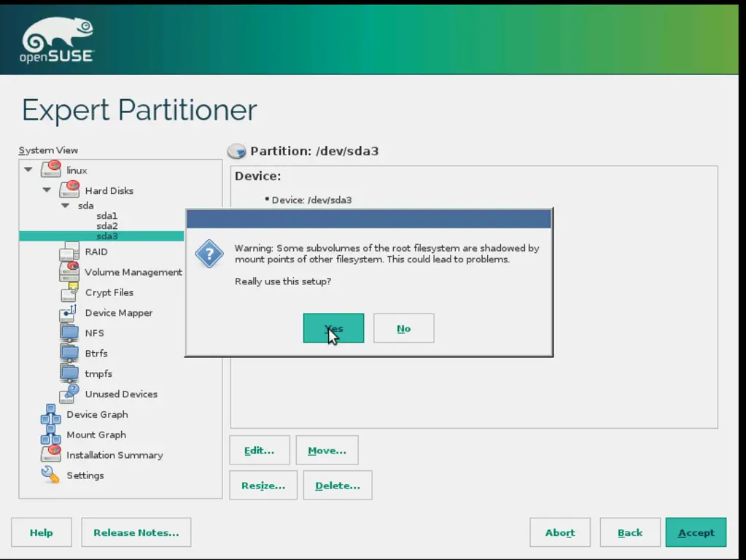Open the Unused Devices entry
Viewport: 746px width, 560px height.
click(121, 394)
